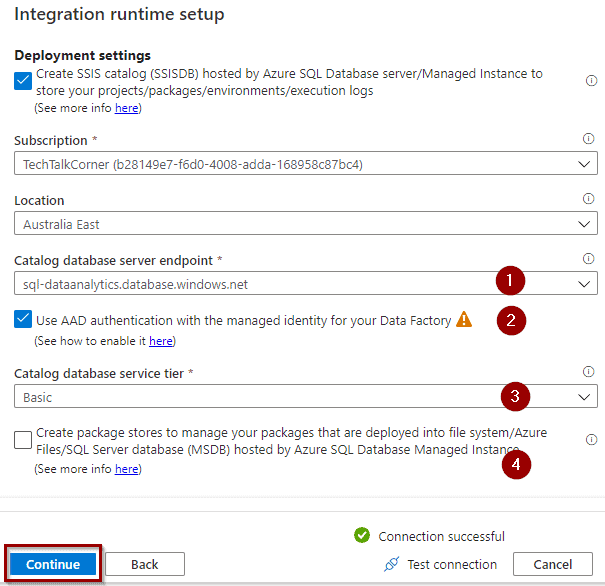The height and width of the screenshot is (586, 605).
Task: Click the Subscription info icon
Action: pyautogui.click(x=588, y=138)
